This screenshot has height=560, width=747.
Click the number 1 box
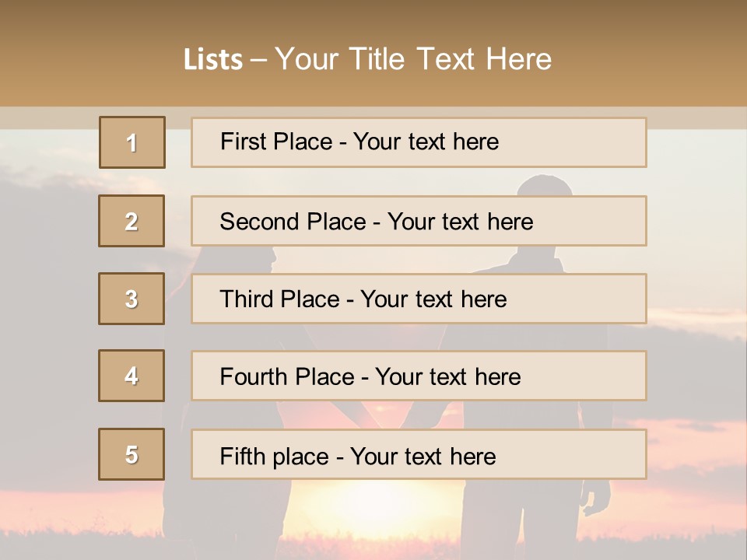[132, 142]
